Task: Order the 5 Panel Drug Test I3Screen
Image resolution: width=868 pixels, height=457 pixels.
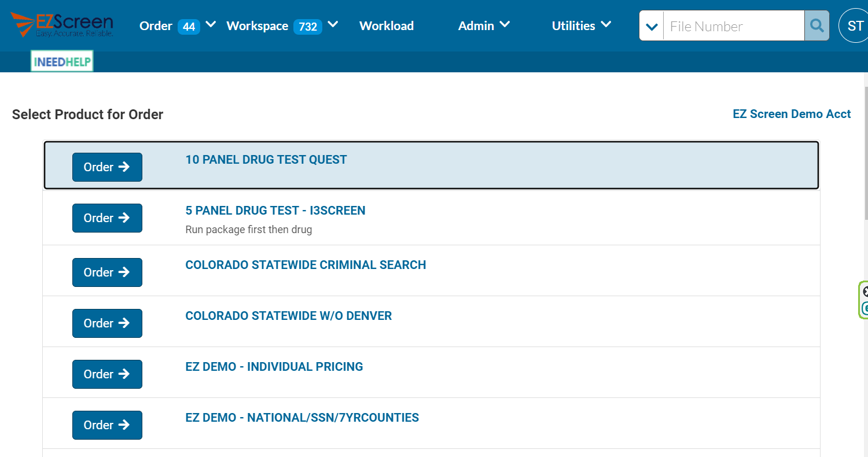Action: [107, 218]
